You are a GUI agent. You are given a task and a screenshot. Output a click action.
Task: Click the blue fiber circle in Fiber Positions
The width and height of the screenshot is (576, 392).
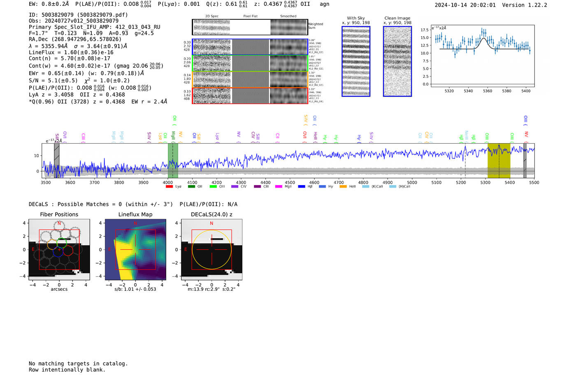pos(58,252)
